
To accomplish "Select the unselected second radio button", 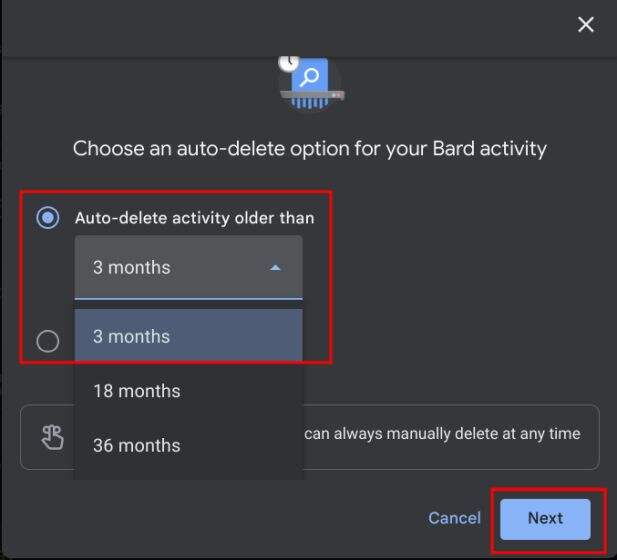I will (47, 342).
